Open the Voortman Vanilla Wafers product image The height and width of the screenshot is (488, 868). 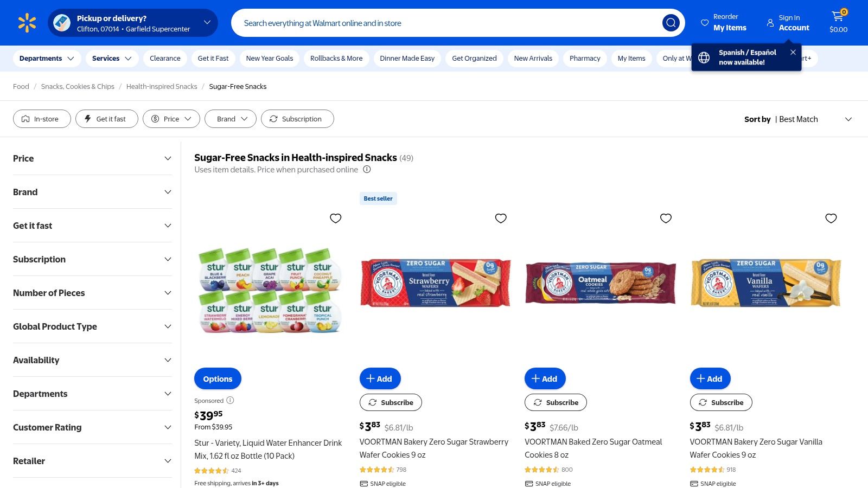coord(765,283)
